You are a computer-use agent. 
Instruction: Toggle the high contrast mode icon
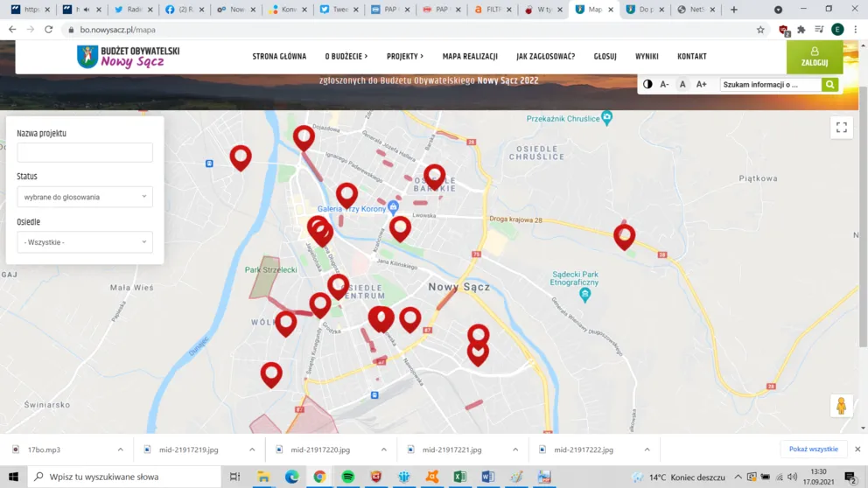(647, 84)
